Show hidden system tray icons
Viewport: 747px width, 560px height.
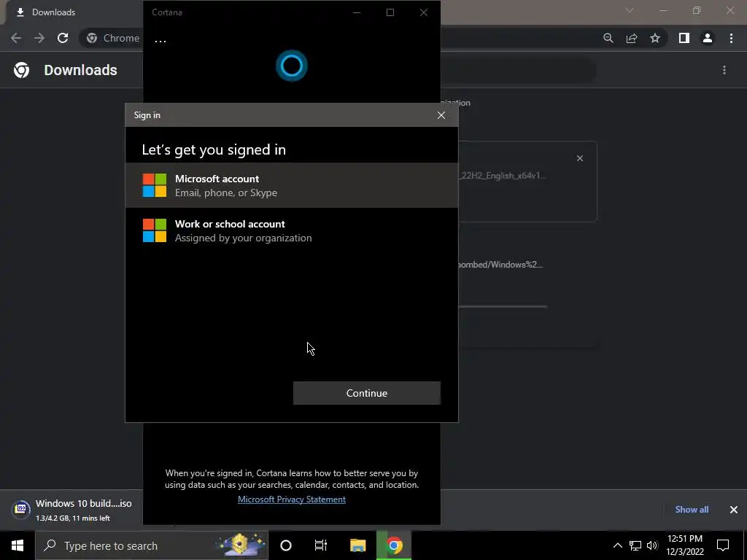(617, 545)
